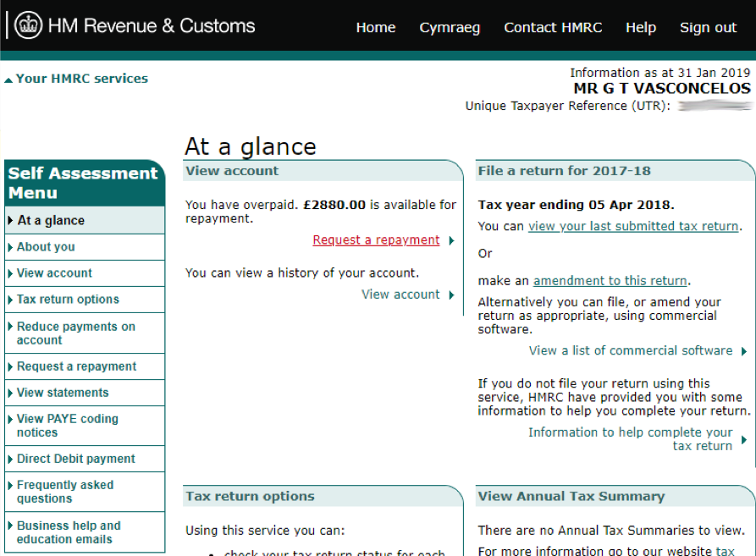Click Unique Taxpayer Reference (UTR) label

(567, 106)
